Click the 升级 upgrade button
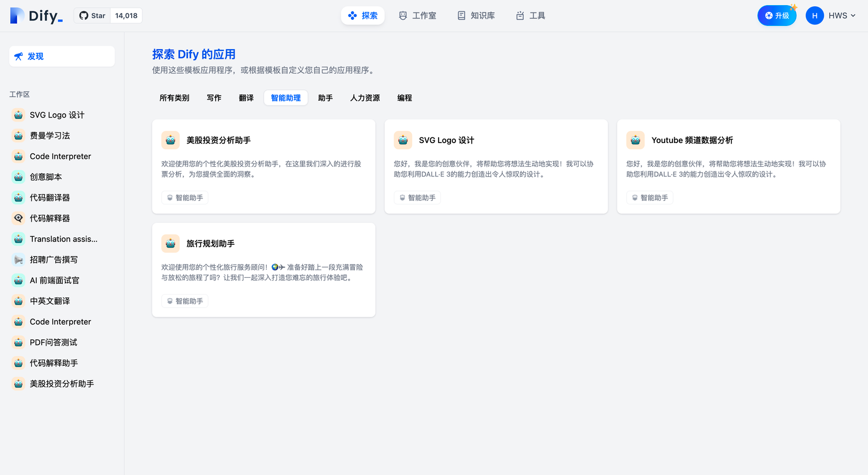Viewport: 868px width, 475px height. tap(776, 15)
